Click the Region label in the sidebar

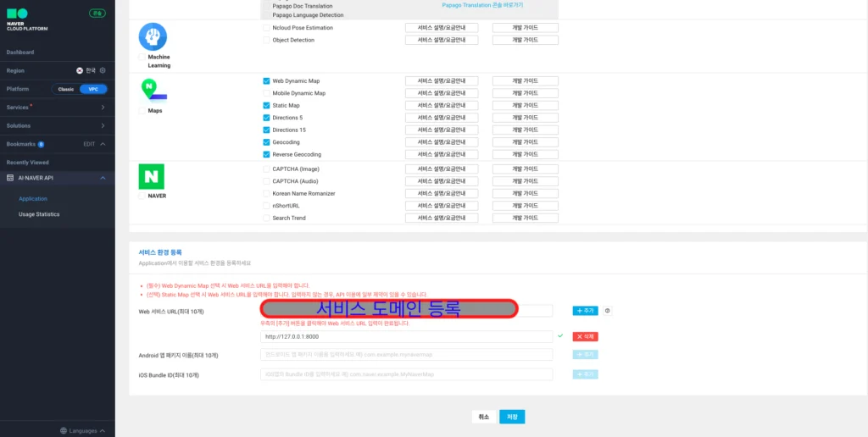point(15,70)
